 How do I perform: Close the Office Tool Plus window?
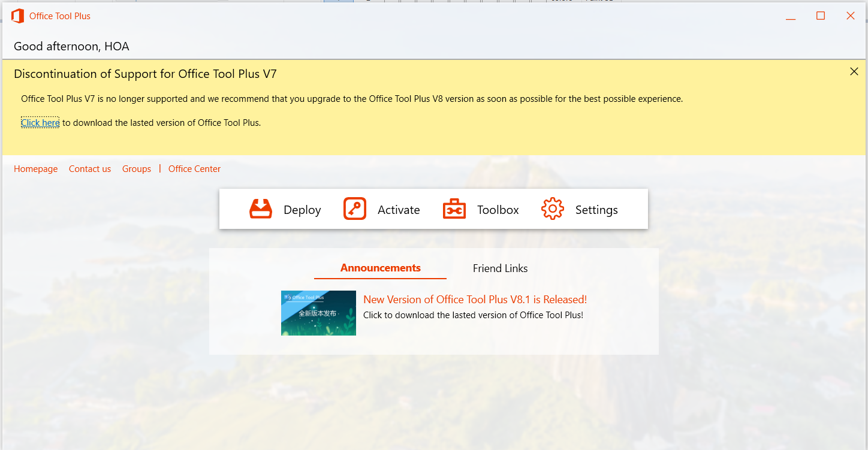[x=851, y=16]
